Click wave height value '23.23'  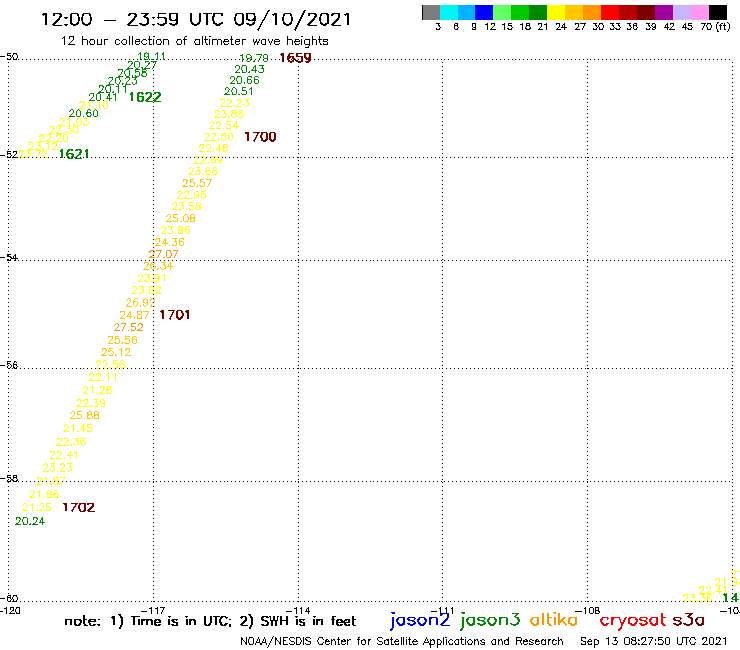tap(58, 468)
